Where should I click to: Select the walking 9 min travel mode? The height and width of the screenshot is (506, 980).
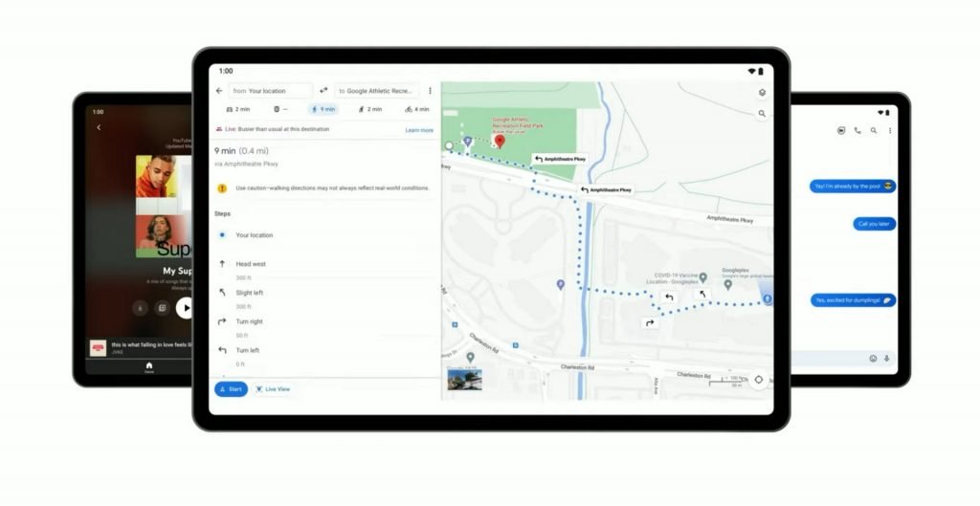(x=323, y=109)
